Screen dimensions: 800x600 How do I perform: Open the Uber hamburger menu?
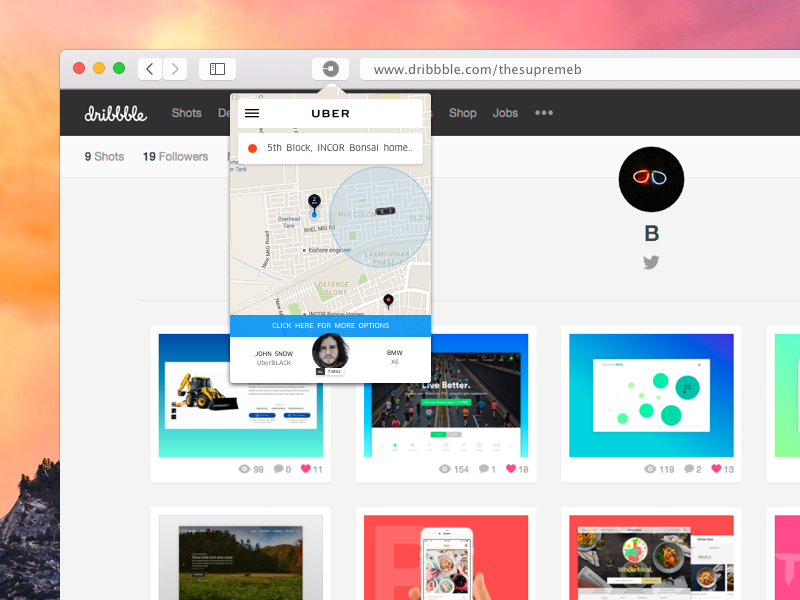pos(252,113)
